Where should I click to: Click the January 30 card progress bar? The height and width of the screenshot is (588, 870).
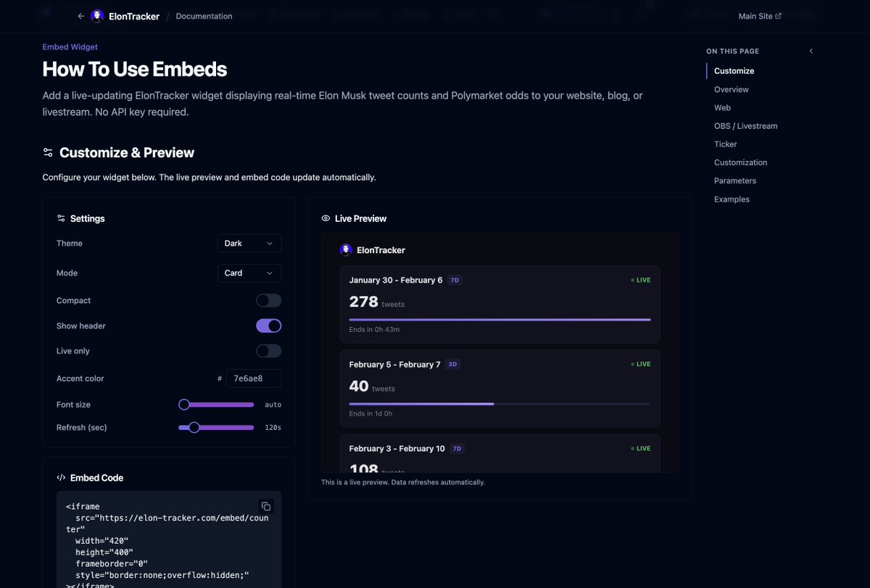(x=500, y=319)
